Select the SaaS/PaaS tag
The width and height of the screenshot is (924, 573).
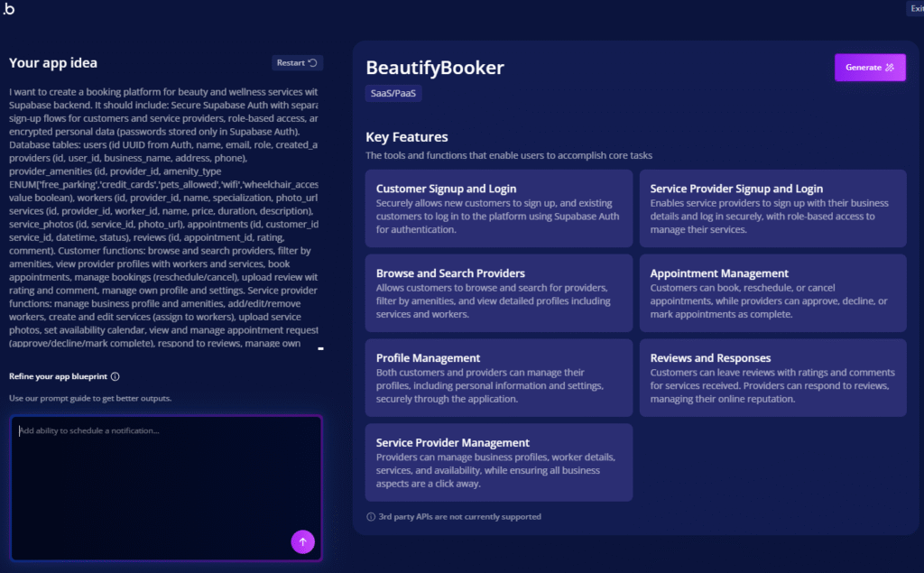pos(395,93)
